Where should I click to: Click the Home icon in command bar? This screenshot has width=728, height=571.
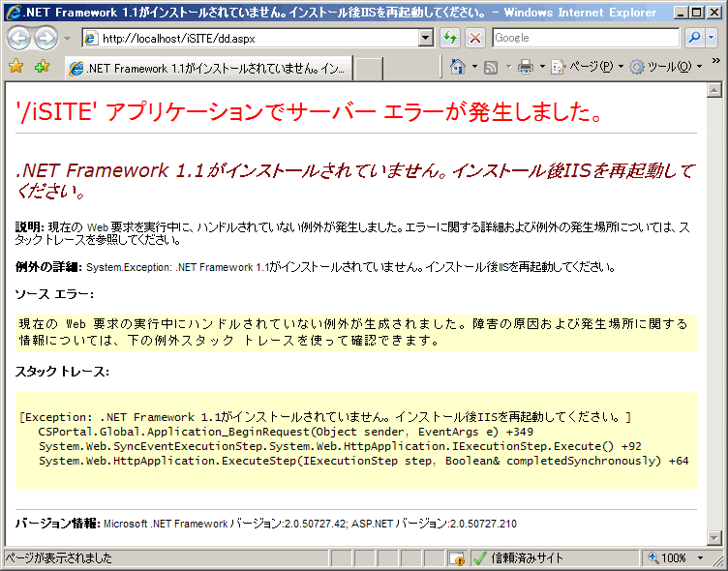[458, 68]
